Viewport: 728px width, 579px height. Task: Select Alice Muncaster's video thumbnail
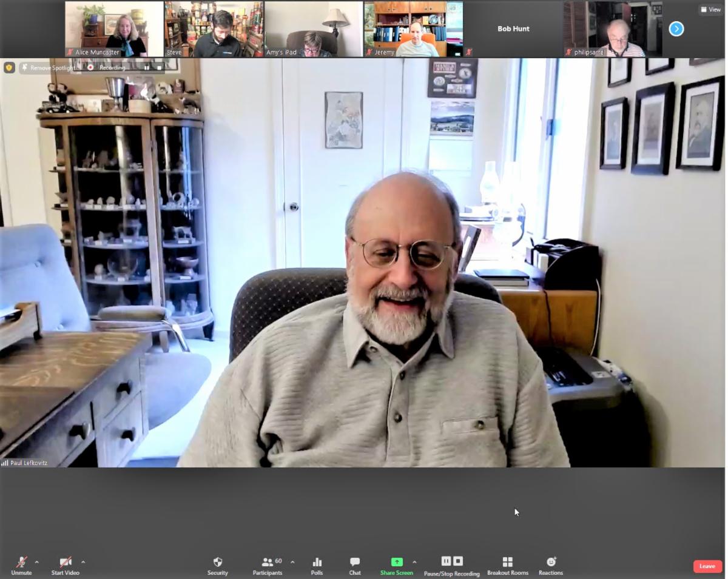pyautogui.click(x=114, y=29)
